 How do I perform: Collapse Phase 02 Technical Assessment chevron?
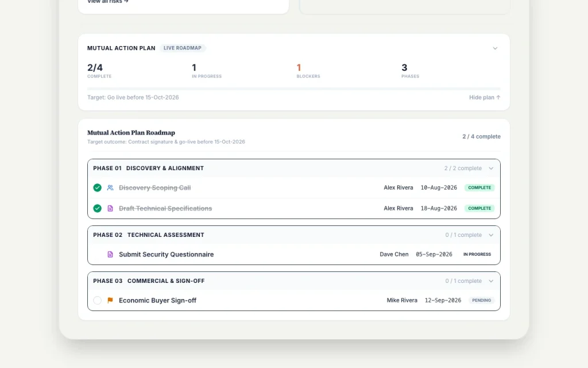491,235
